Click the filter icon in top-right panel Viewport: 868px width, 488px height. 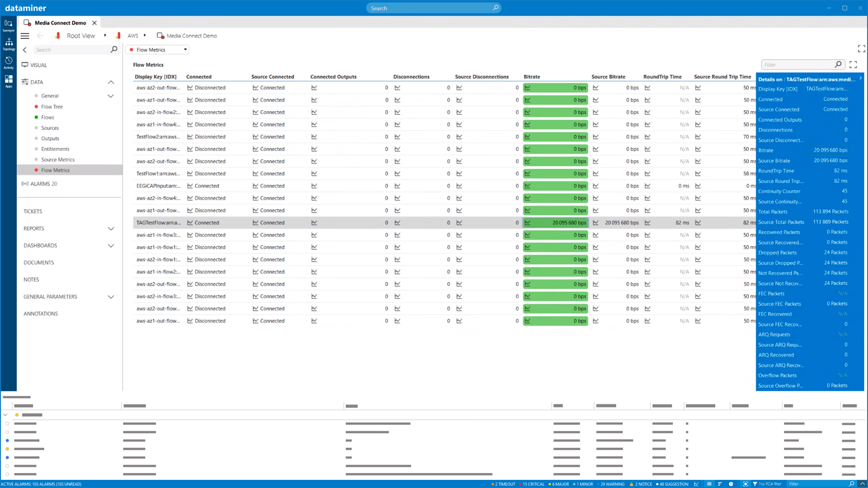coord(838,64)
